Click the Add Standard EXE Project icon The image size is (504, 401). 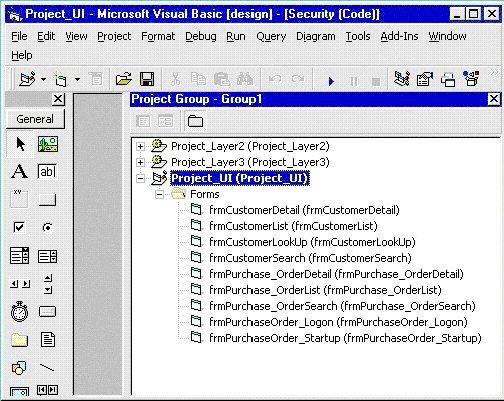27,79
